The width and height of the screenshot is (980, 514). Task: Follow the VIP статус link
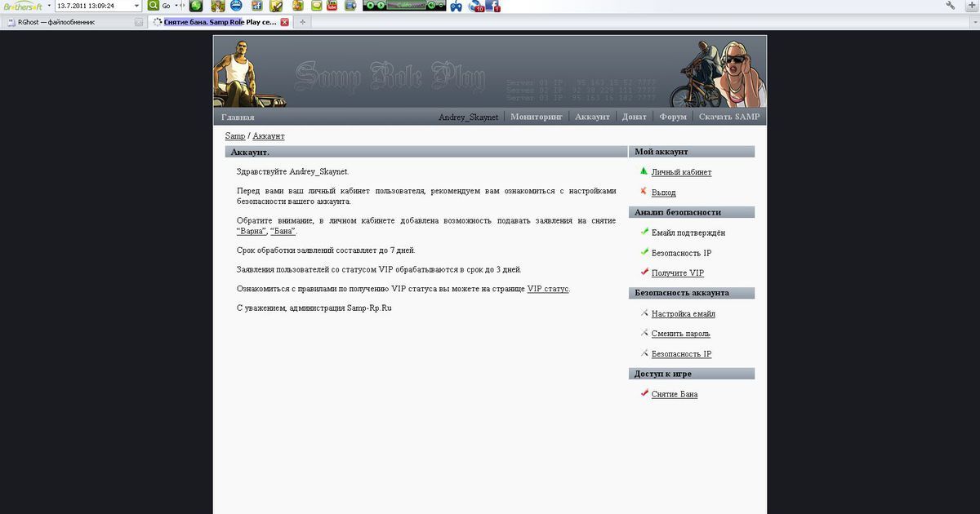[x=548, y=289]
